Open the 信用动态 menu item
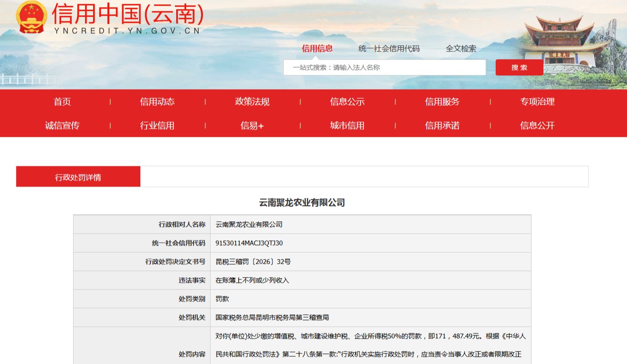This screenshot has height=364, width=627. click(x=157, y=102)
